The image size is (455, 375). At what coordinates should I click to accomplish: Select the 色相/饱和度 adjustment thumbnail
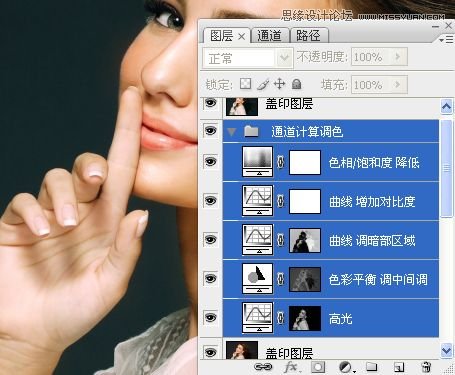point(257,162)
